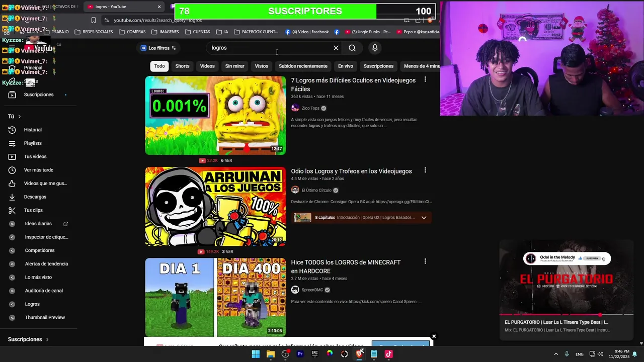The image size is (644, 362).
Task: Open Playlists in the sidebar
Action: coord(33,143)
